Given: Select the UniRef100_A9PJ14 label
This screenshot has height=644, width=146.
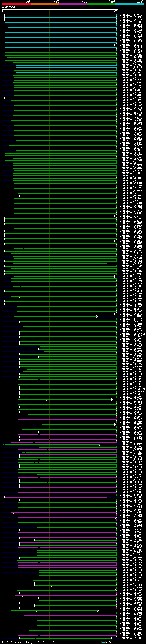Looking at the screenshot, I should [131, 67].
